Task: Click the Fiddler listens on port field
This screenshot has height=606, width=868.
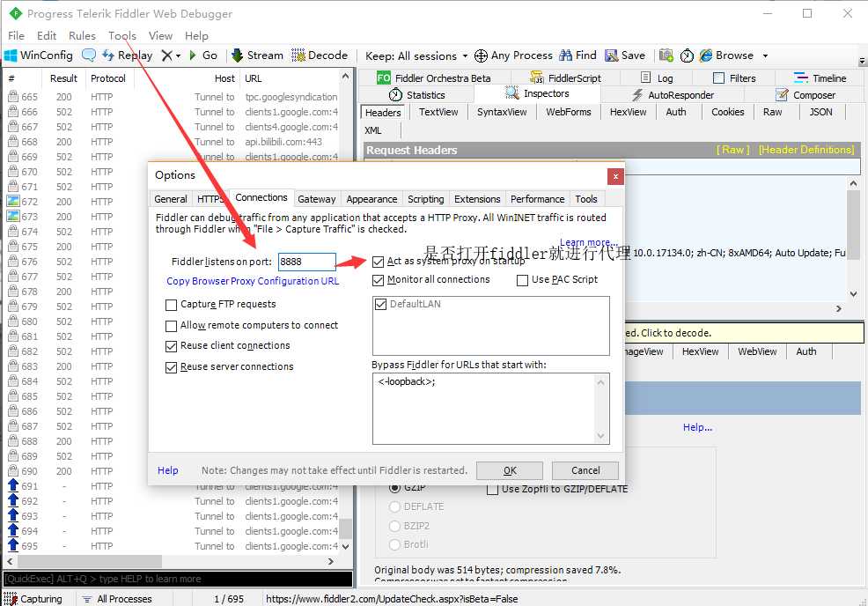Action: [x=306, y=262]
